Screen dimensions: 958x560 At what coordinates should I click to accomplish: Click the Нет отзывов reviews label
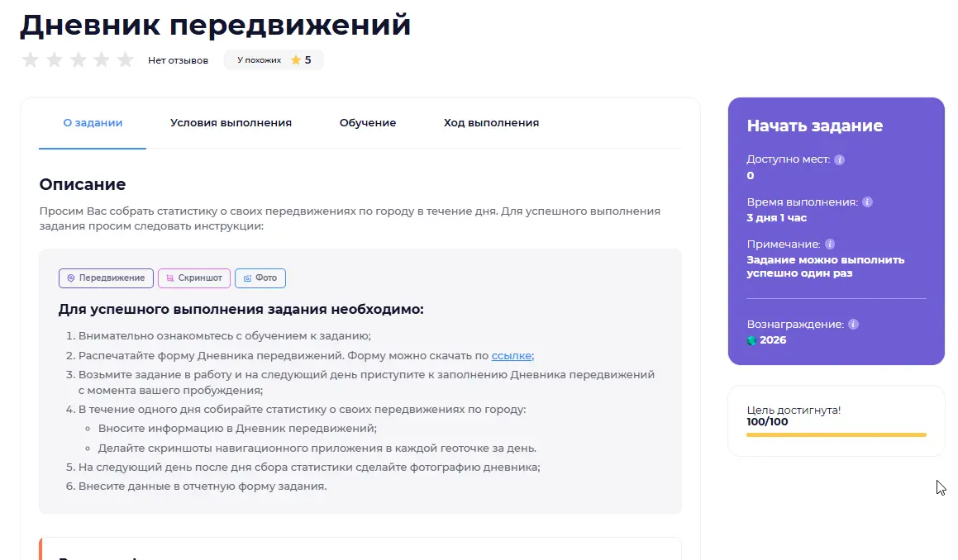178,59
